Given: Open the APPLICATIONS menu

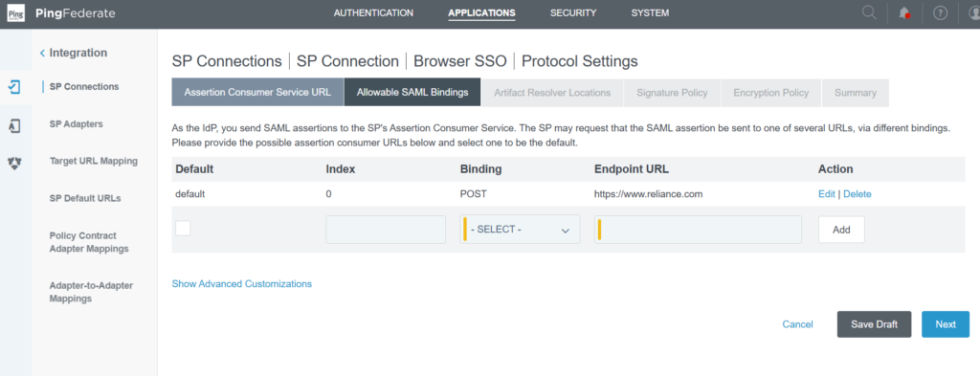Looking at the screenshot, I should point(482,13).
